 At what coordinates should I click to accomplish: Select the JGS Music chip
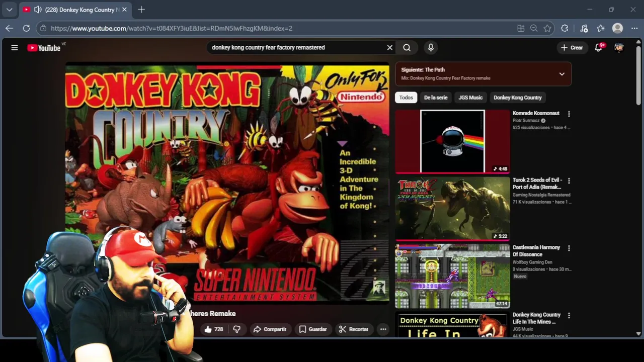[x=470, y=98]
